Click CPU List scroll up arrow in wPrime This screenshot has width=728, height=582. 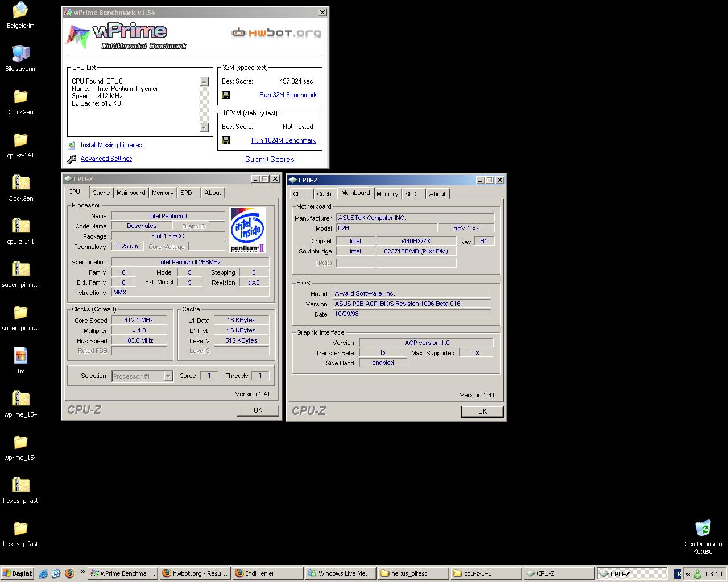point(204,82)
